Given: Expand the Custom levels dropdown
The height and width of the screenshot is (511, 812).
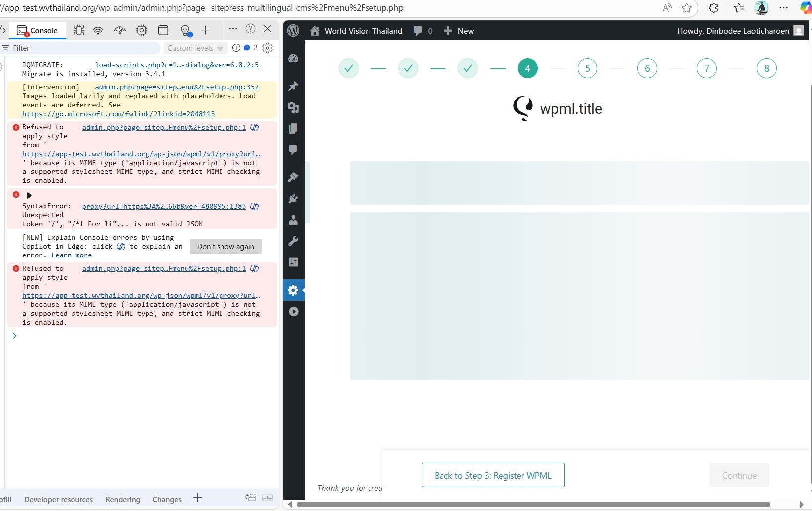Looking at the screenshot, I should click(x=196, y=48).
